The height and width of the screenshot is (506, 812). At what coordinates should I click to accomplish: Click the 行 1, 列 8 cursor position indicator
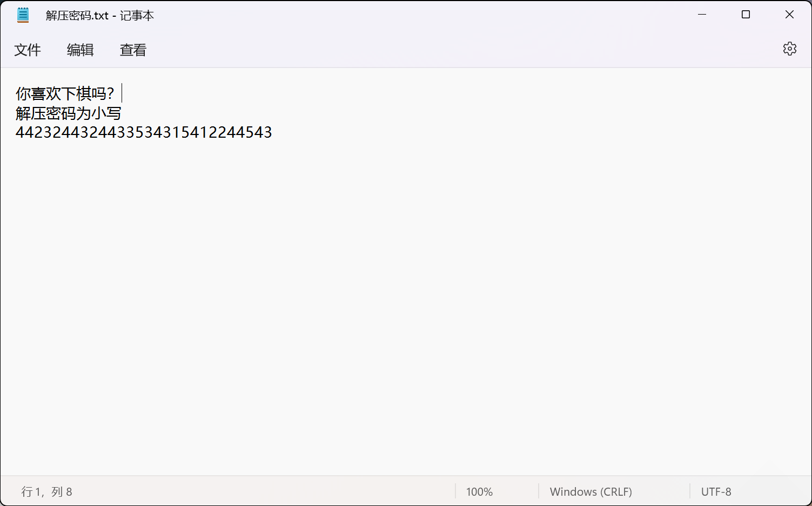[x=46, y=491]
